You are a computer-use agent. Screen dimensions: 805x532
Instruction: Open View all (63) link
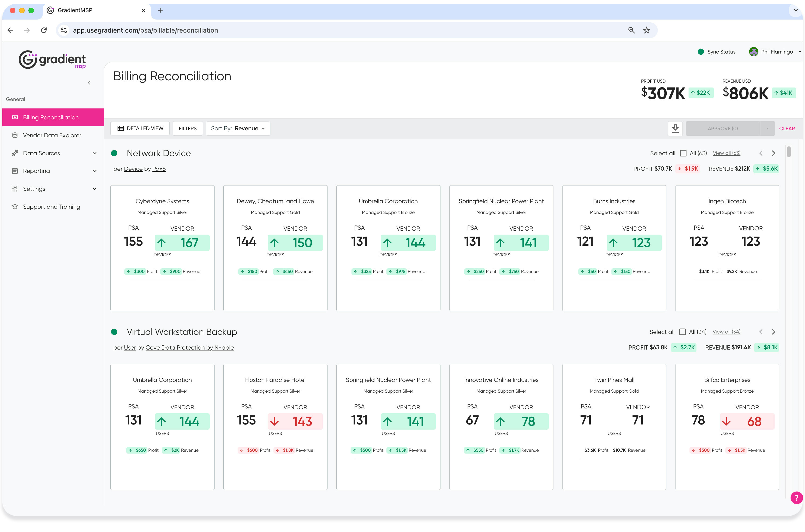click(x=726, y=153)
